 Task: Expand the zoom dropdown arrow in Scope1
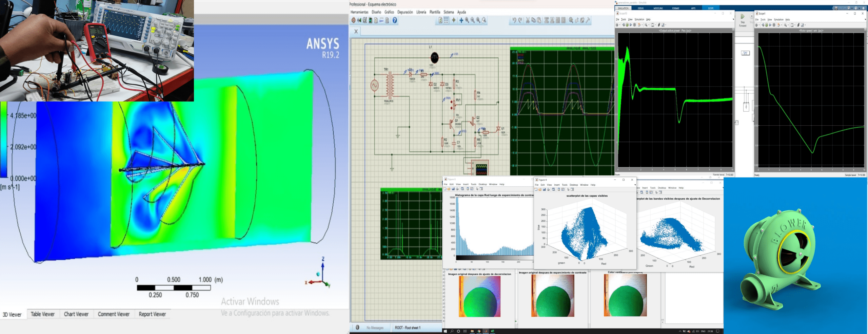788,25
